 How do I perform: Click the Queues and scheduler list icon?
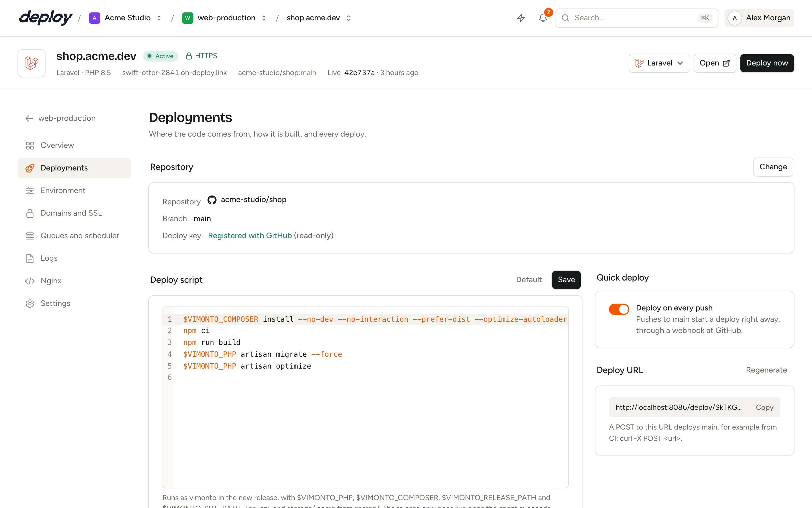coord(30,236)
